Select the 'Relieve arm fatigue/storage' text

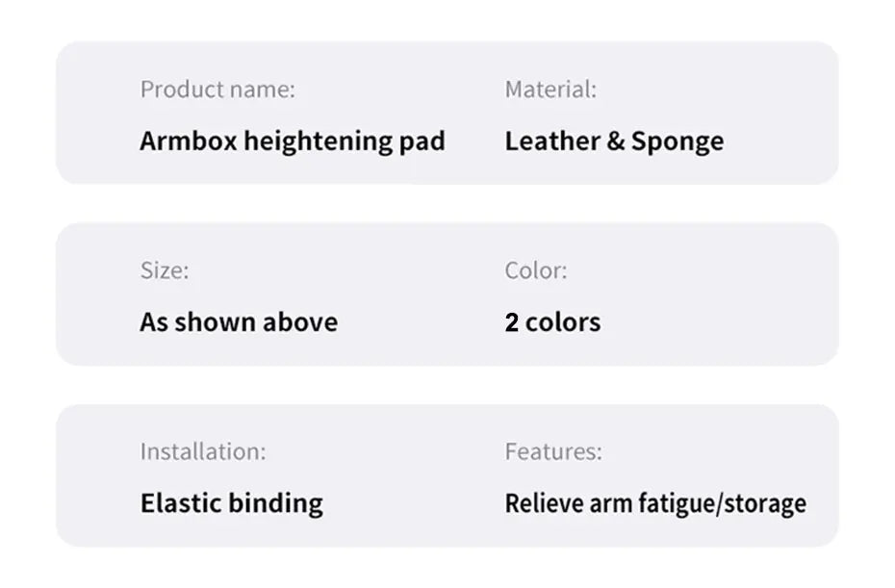[x=655, y=503]
